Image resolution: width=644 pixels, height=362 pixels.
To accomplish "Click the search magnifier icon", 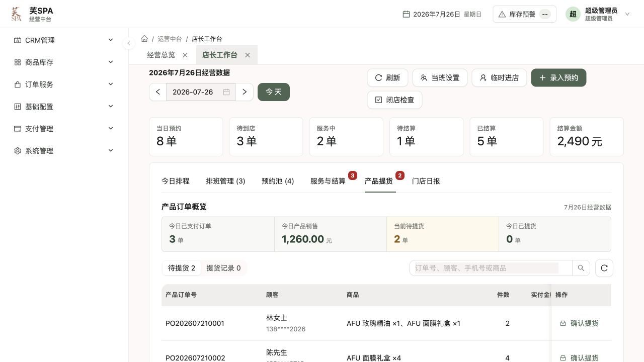I will (581, 268).
